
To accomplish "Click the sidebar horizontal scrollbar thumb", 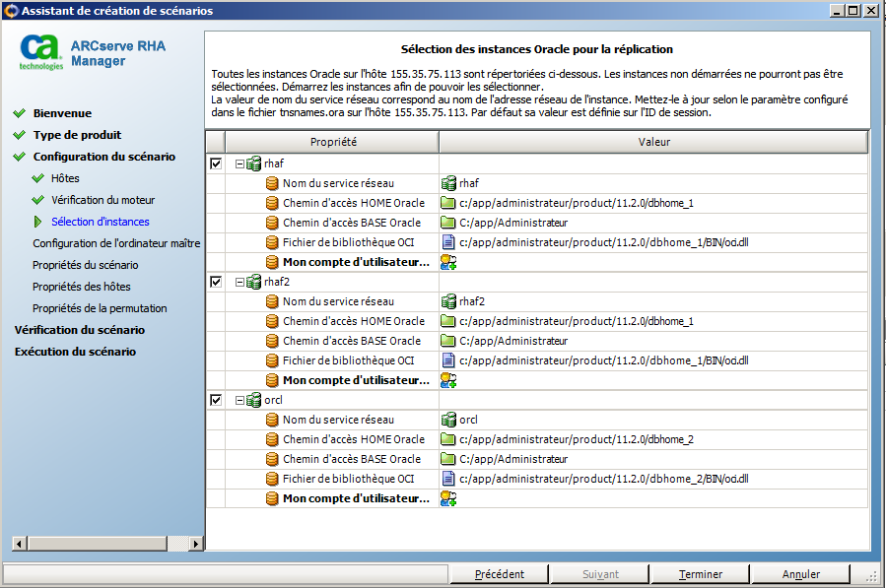I will (x=98, y=544).
